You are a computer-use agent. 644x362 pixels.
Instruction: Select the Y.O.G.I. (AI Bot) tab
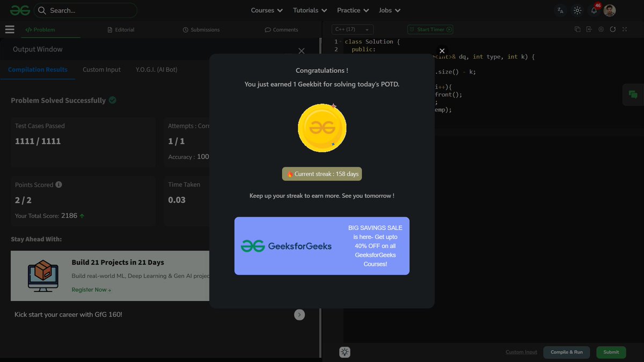coord(156,70)
